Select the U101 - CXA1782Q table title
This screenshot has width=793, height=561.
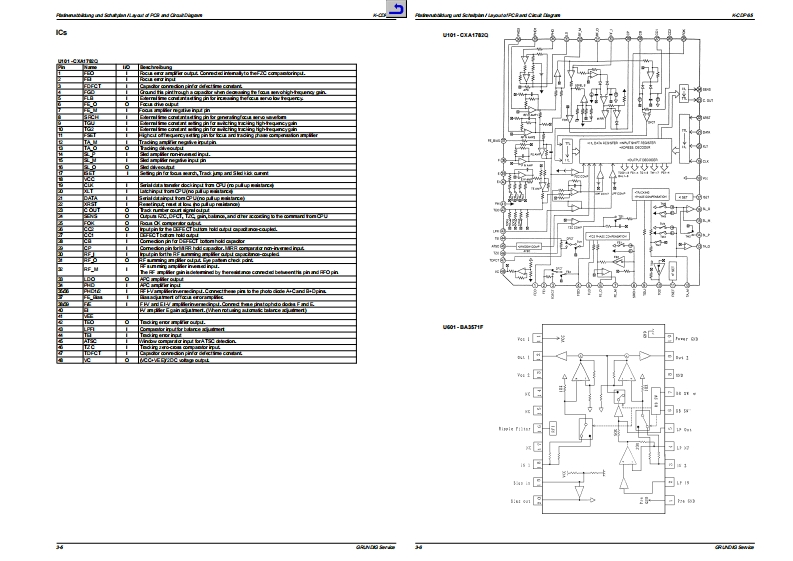[77, 61]
